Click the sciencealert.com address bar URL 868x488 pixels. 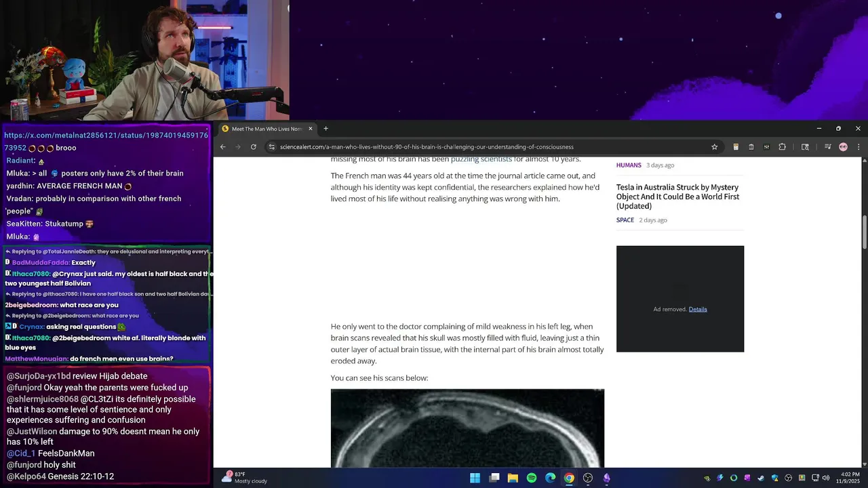click(x=427, y=147)
